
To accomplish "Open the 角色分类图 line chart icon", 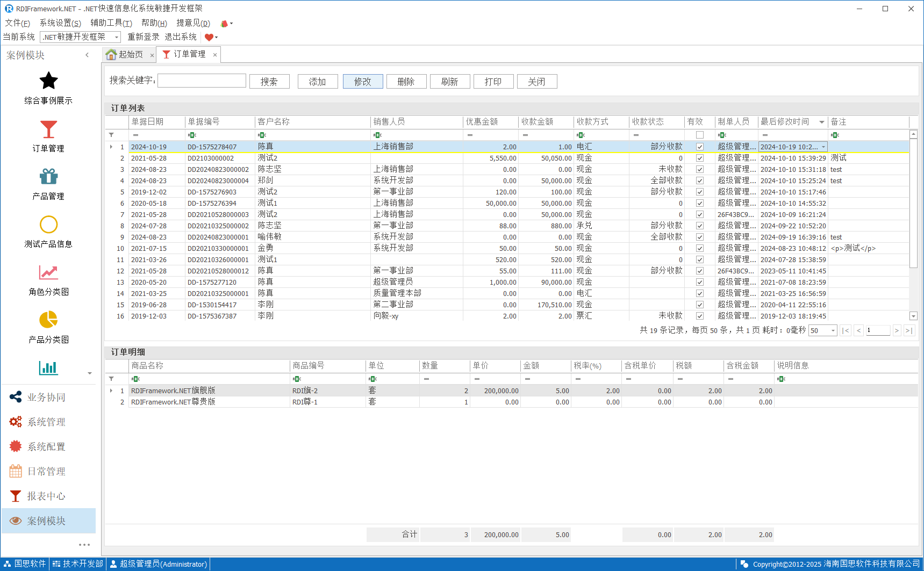I will [x=48, y=272].
